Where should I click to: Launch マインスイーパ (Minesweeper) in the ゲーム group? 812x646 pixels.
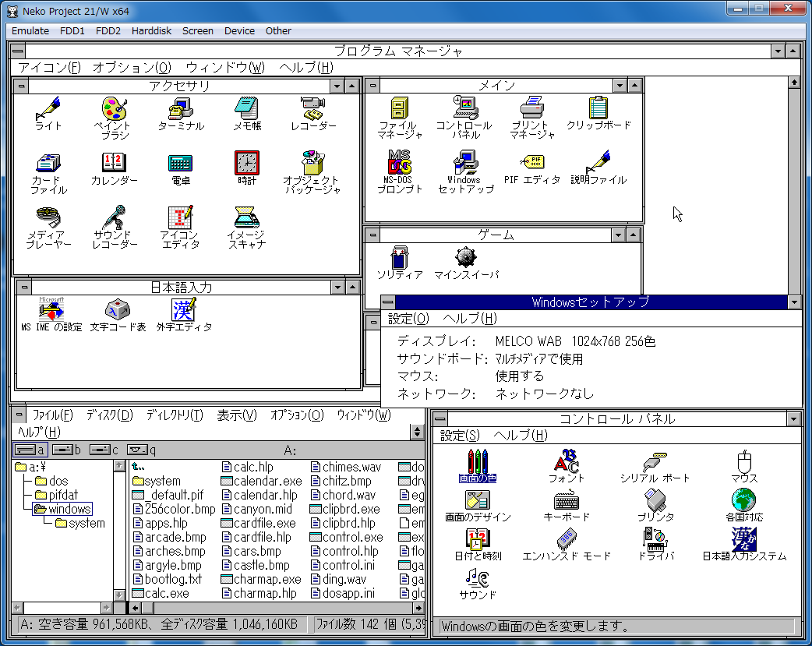pyautogui.click(x=465, y=257)
